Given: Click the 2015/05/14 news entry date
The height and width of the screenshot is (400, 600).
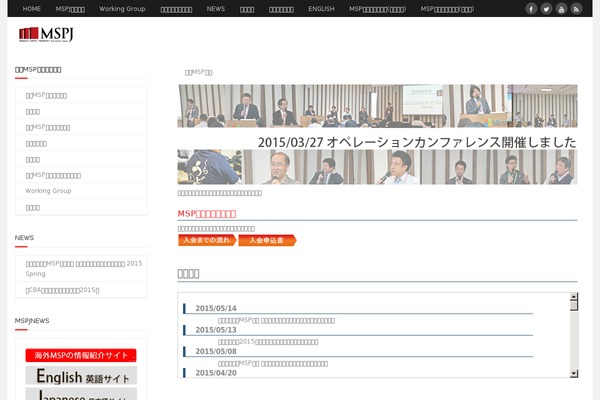Looking at the screenshot, I should coord(216,308).
